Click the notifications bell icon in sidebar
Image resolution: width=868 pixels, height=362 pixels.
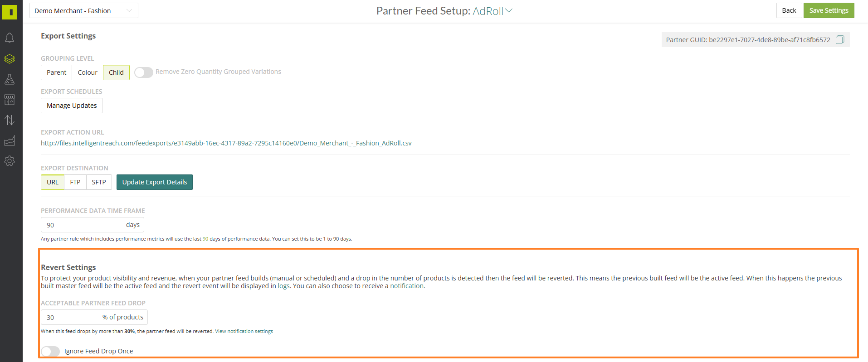point(10,38)
